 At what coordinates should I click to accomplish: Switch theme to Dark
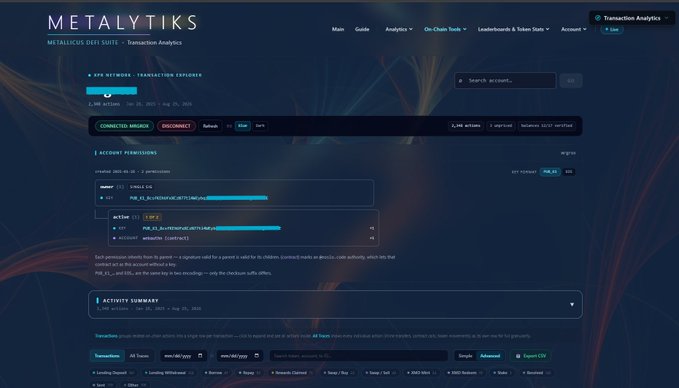tap(260, 126)
